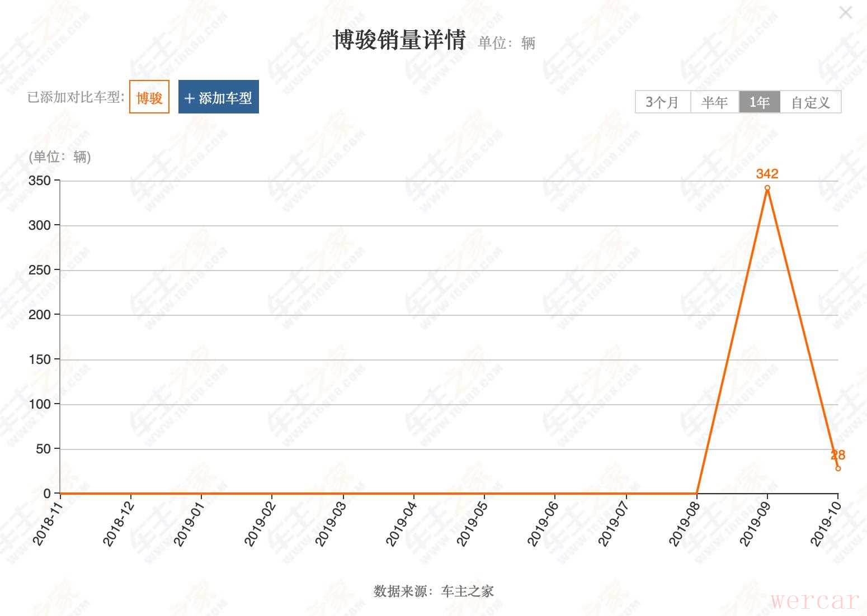Switch to the 3个月 time range
The height and width of the screenshot is (616, 867).
[x=663, y=102]
